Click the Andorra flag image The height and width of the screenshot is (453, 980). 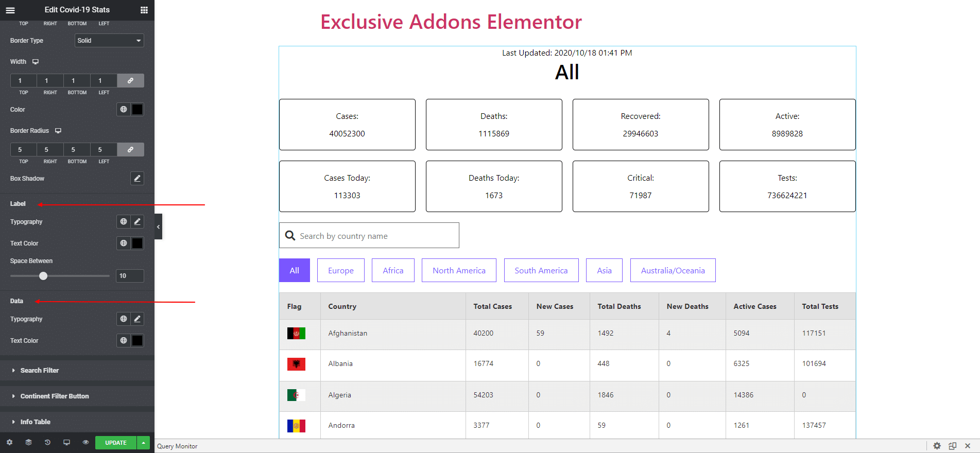pos(296,426)
